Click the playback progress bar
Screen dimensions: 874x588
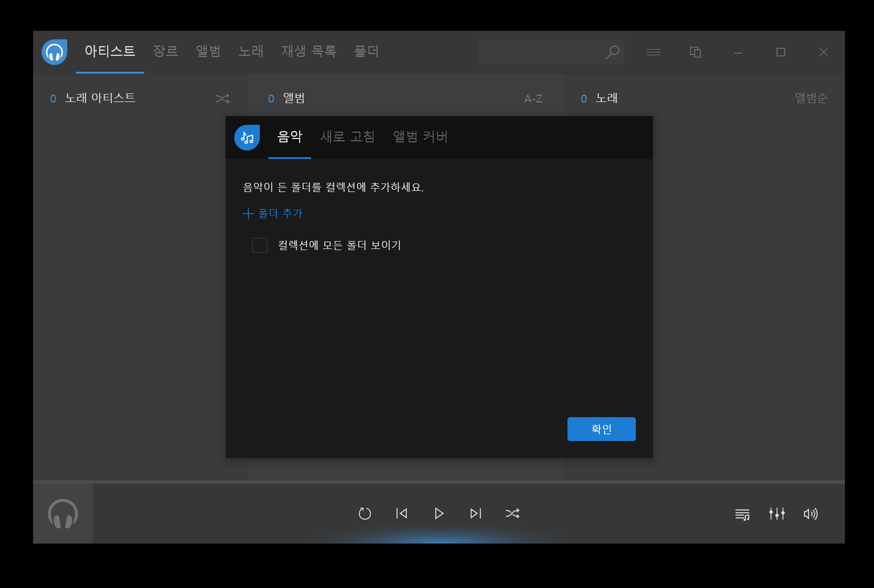(439, 482)
